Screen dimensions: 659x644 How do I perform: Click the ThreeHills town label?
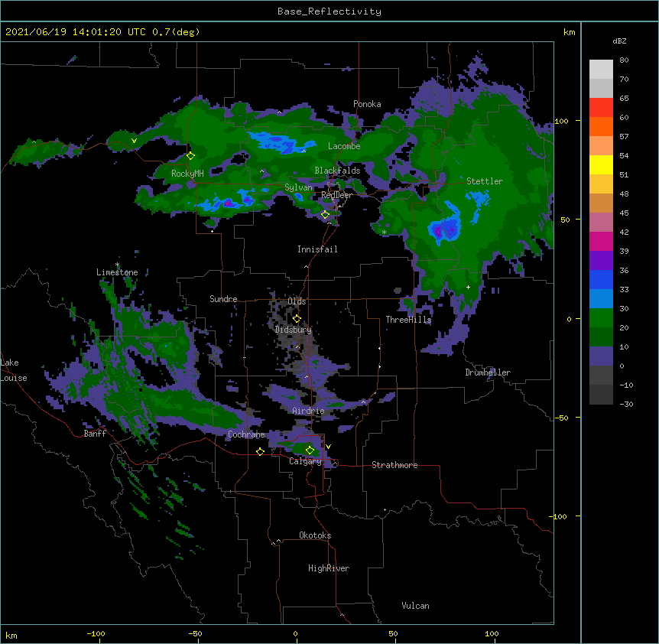click(x=408, y=320)
